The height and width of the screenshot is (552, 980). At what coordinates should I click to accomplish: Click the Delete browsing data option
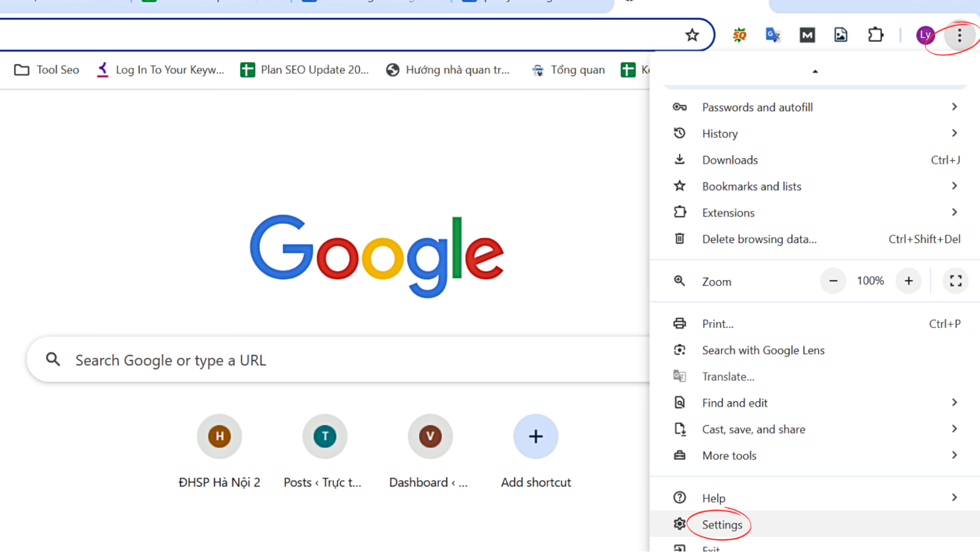click(x=759, y=238)
